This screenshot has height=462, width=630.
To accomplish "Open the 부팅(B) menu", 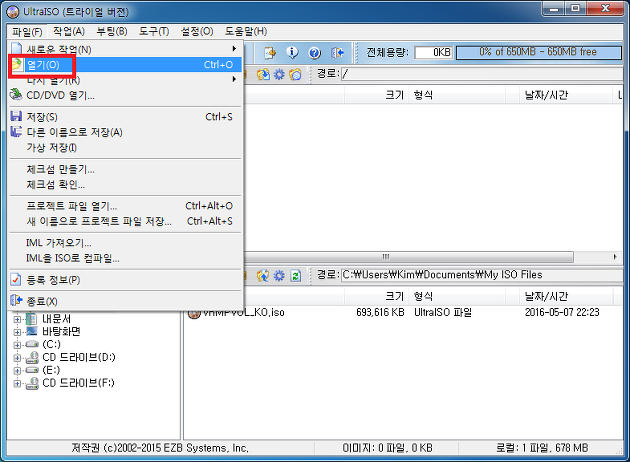I will [112, 31].
